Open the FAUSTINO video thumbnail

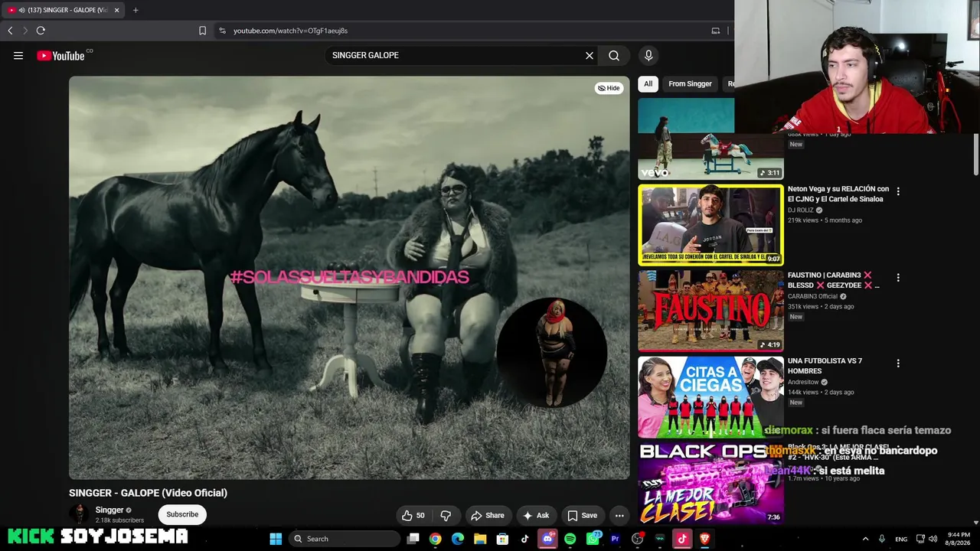click(710, 311)
